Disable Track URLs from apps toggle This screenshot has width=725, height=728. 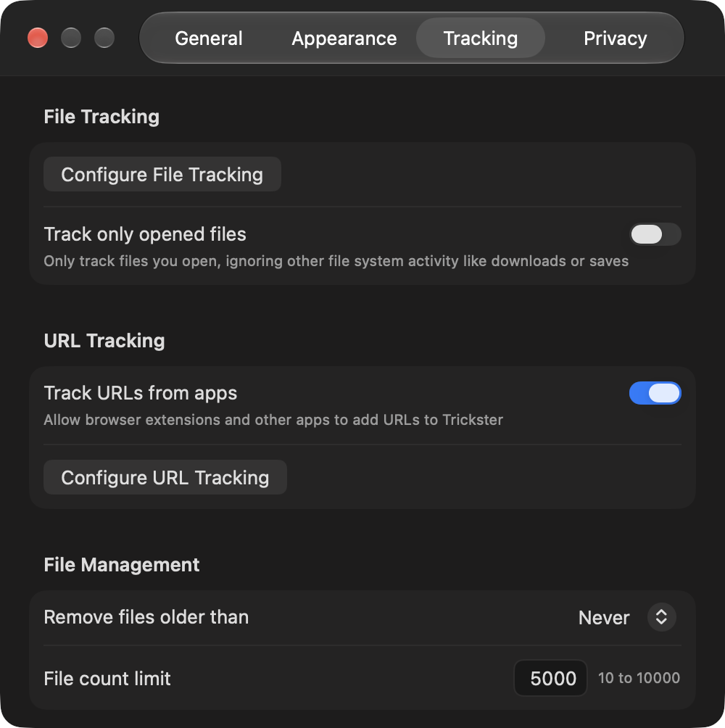point(655,393)
